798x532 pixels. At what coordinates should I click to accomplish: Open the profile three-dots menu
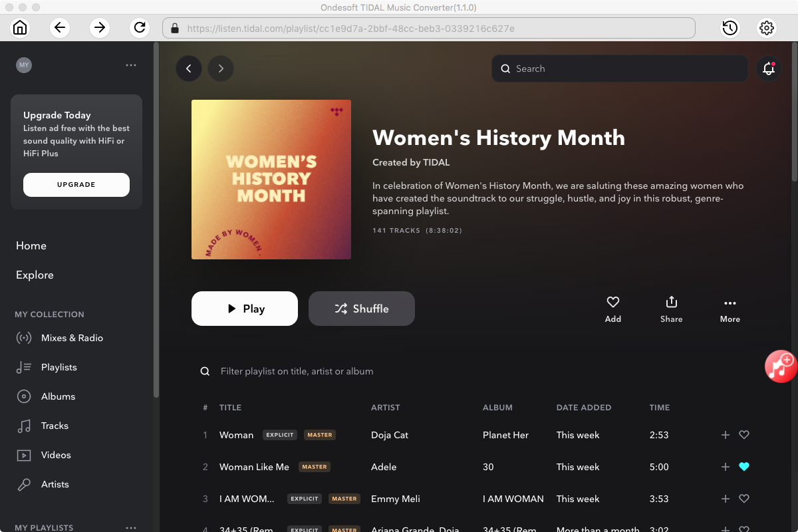pos(131,65)
